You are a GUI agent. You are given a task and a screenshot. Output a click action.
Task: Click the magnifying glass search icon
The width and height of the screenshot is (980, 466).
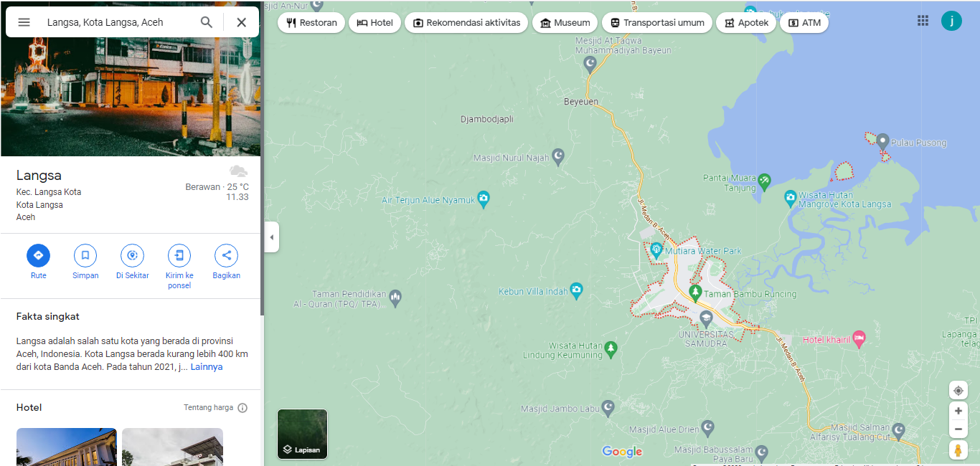[207, 22]
